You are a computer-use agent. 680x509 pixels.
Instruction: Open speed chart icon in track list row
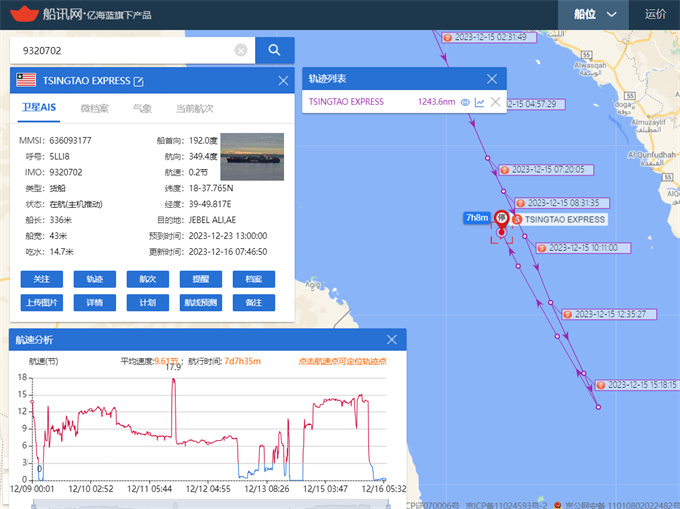[x=479, y=102]
